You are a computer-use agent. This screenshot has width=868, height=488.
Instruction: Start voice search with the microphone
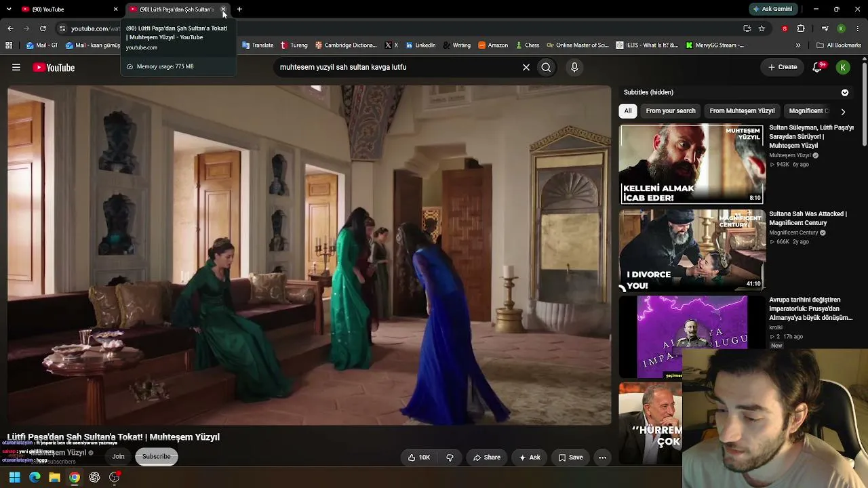click(x=574, y=67)
